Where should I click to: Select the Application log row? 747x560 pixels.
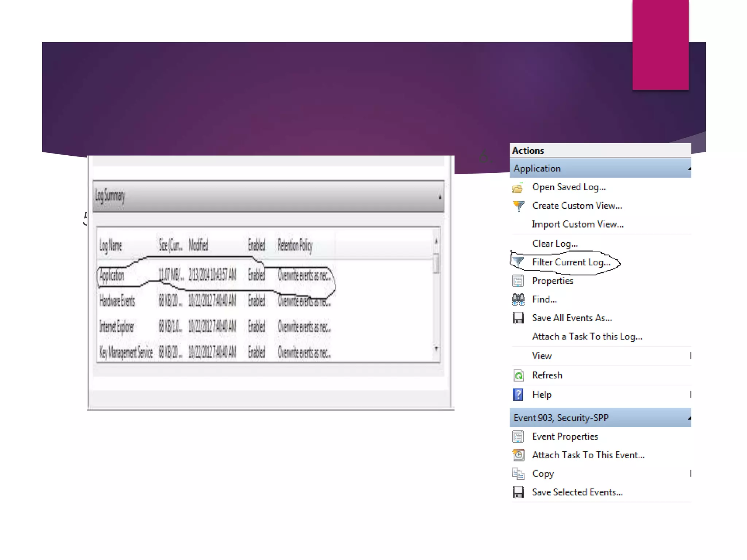[112, 276]
